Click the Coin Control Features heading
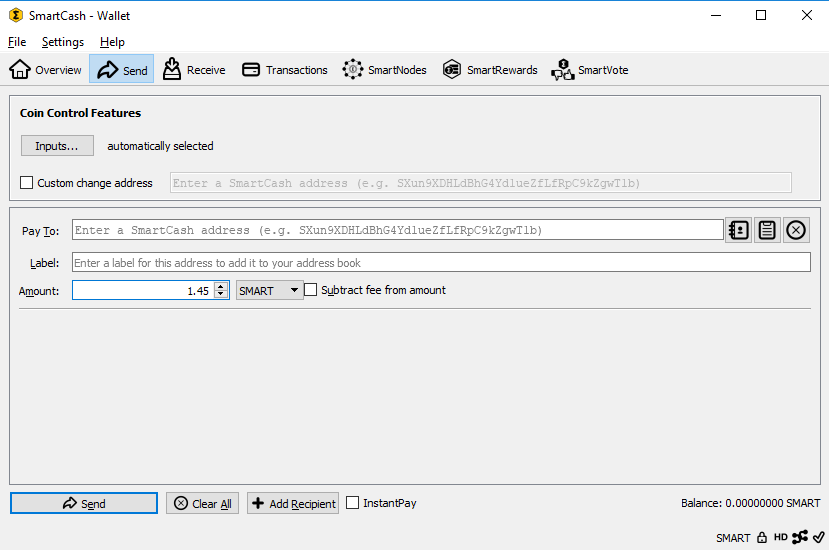Screen dimensions: 829x550 [80, 113]
